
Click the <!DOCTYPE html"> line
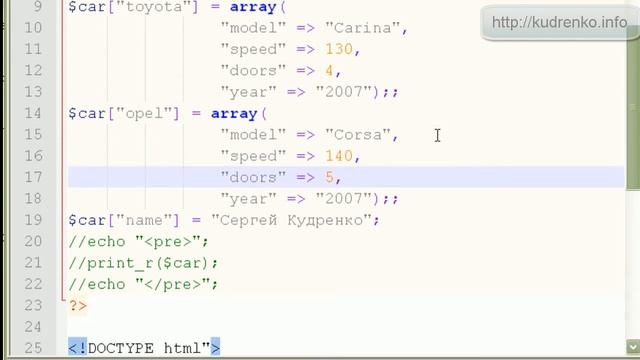coord(144,348)
